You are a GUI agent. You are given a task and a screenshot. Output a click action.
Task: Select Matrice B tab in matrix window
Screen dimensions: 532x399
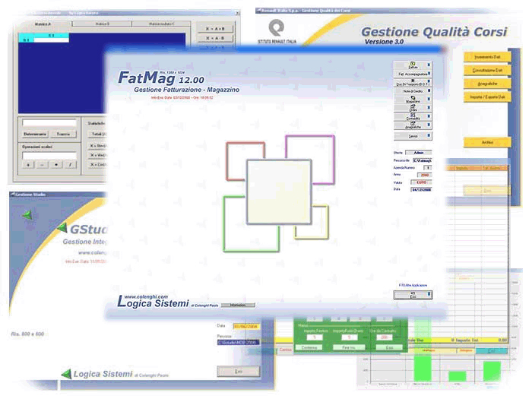pos(102,24)
